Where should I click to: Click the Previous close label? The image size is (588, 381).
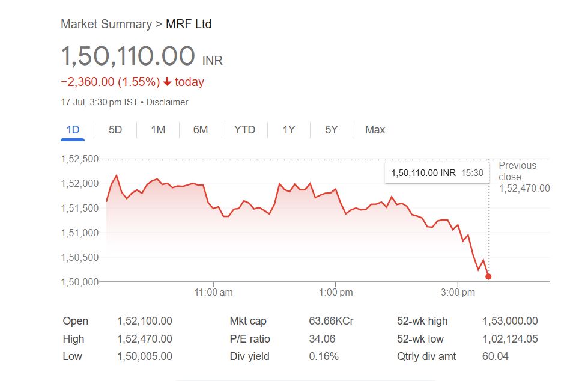click(x=518, y=171)
